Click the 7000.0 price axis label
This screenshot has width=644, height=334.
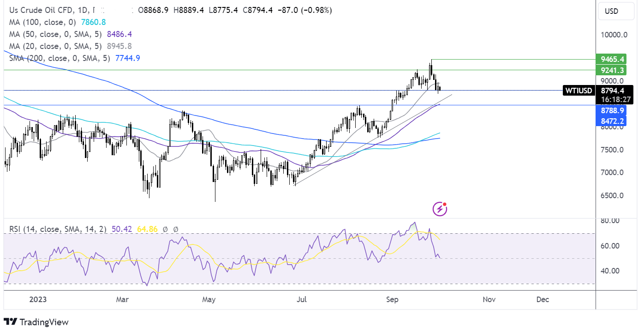[x=612, y=172]
